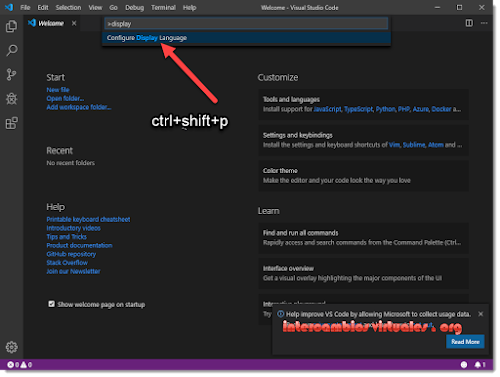Click Add workspace folder... link

[x=79, y=107]
